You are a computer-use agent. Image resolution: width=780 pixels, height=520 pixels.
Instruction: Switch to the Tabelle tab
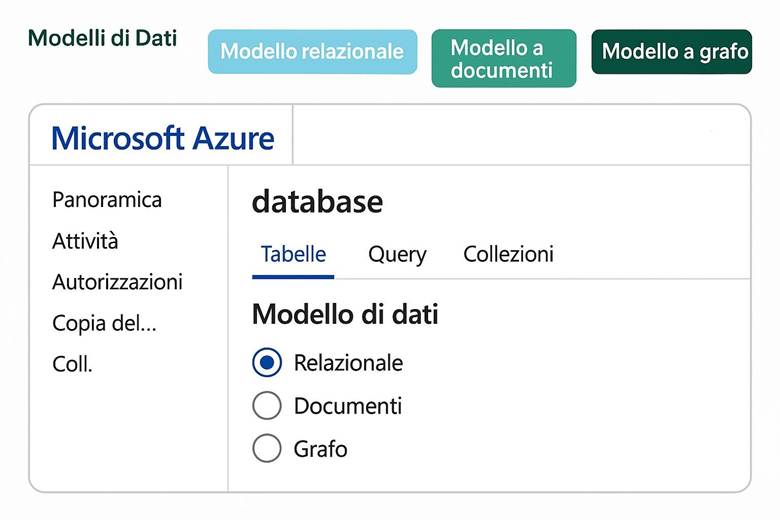pos(293,255)
